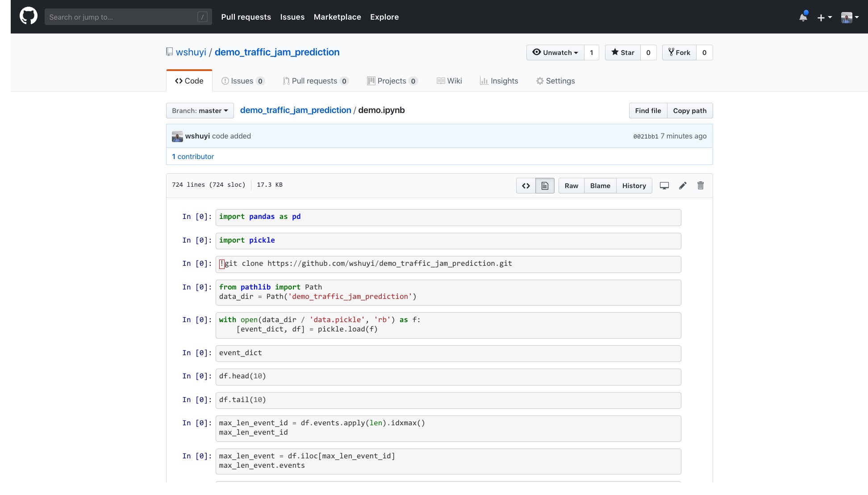Open the Branch: master dropdown
This screenshot has width=868, height=495.
coord(200,111)
